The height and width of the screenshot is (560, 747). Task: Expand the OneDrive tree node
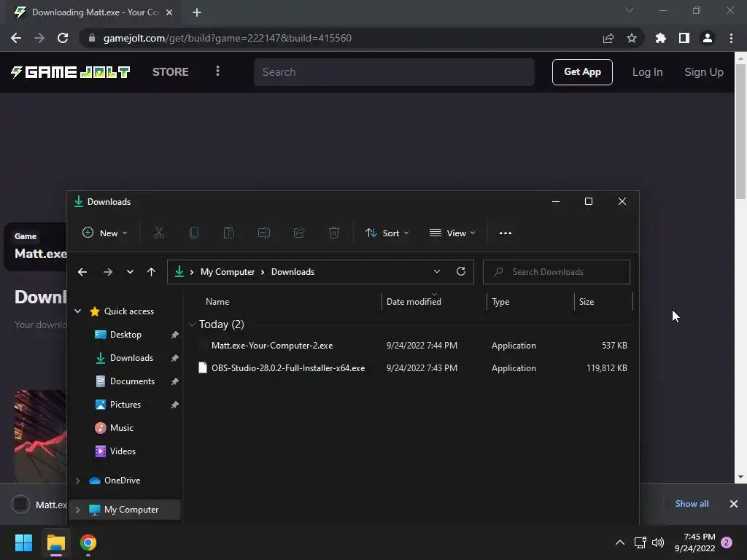point(77,481)
